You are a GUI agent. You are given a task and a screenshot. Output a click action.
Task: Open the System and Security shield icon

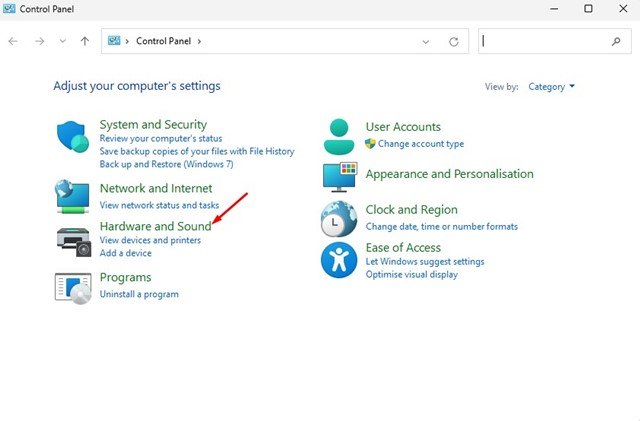[73, 136]
